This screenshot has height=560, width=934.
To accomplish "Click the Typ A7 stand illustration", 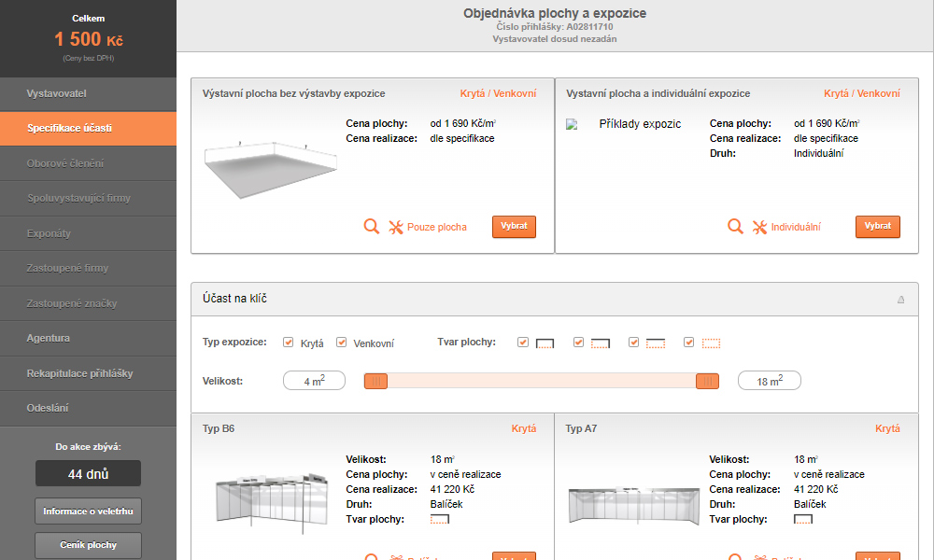I will click(634, 504).
